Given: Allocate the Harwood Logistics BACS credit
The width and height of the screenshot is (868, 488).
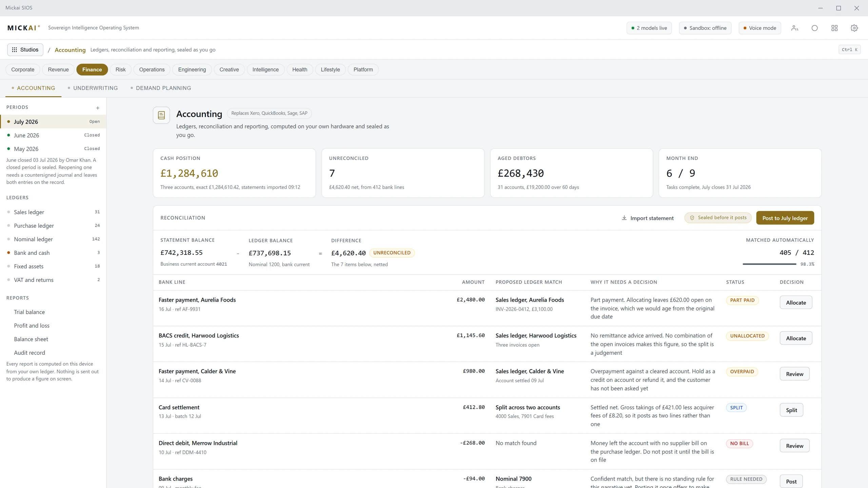Looking at the screenshot, I should [x=796, y=338].
